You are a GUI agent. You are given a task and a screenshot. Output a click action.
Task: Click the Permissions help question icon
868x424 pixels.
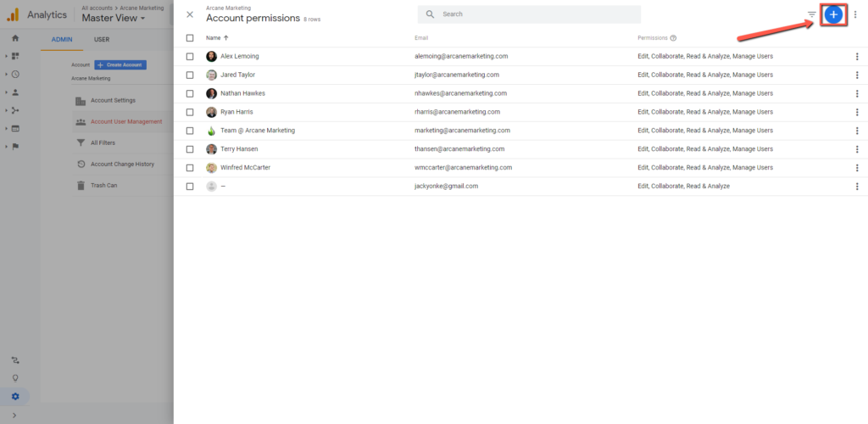pos(673,38)
